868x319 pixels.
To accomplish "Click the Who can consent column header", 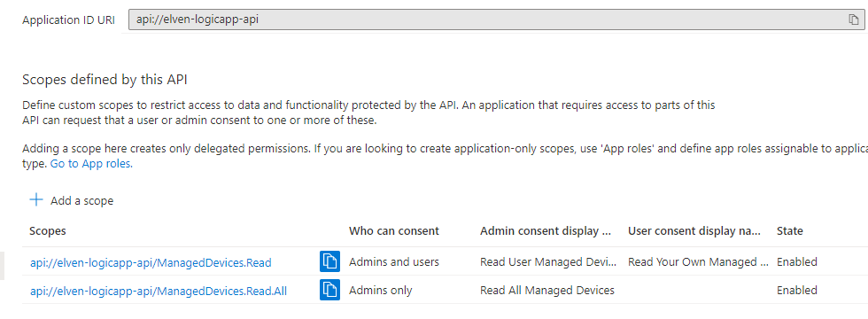I will tap(393, 231).
